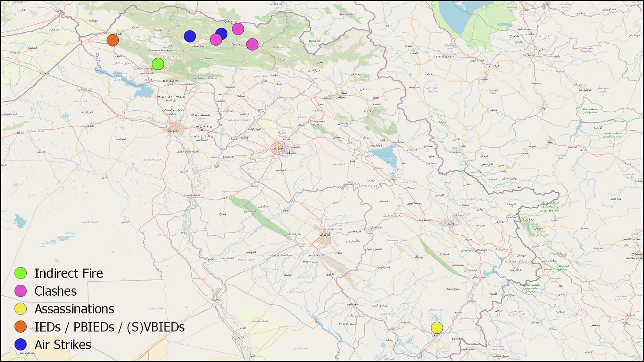Select the 'Clashes' legend label

tap(55, 291)
